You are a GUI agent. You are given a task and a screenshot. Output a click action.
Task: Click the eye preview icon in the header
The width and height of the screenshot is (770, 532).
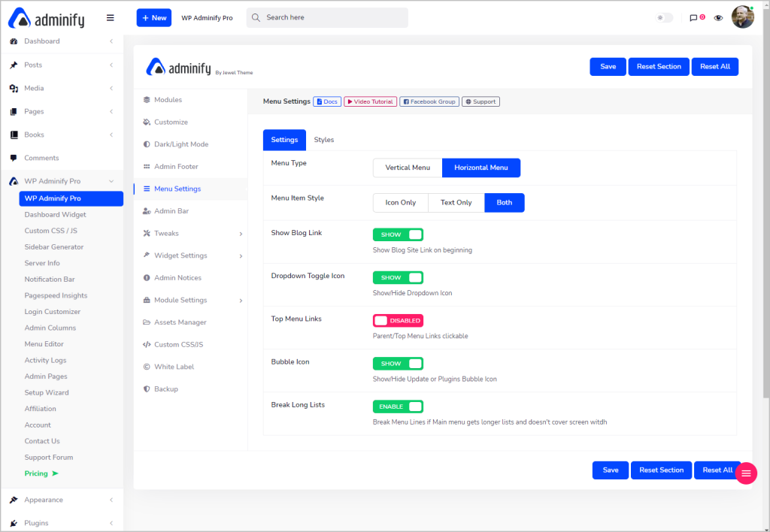(718, 18)
